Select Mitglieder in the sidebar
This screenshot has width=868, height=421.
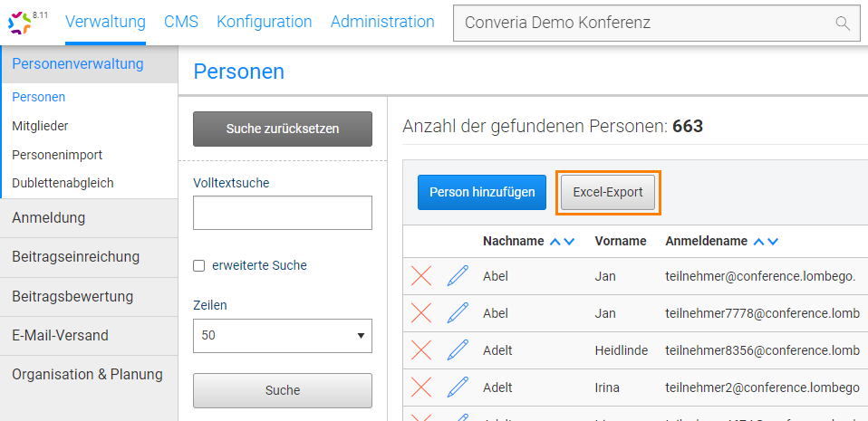pyautogui.click(x=40, y=126)
